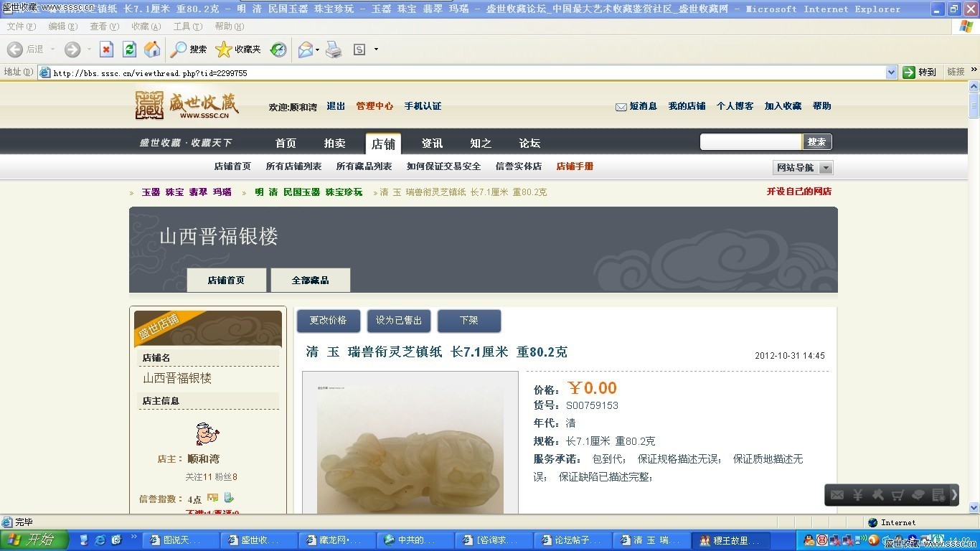
Task: Select the 拍卖 navigation tab
Action: click(334, 143)
